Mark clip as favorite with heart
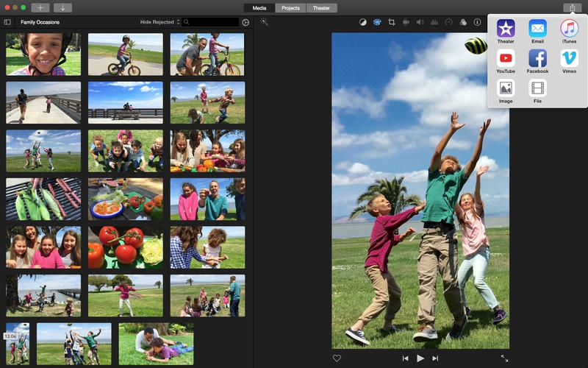The width and height of the screenshot is (588, 368). coord(337,358)
